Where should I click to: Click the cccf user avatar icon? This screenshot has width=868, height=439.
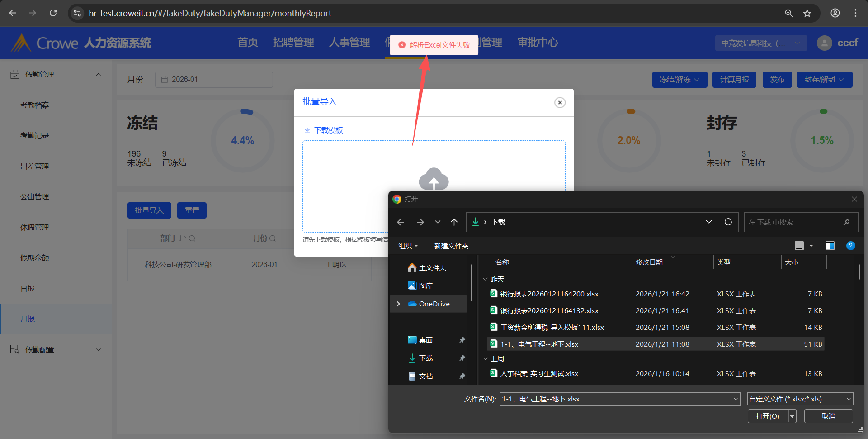[825, 43]
